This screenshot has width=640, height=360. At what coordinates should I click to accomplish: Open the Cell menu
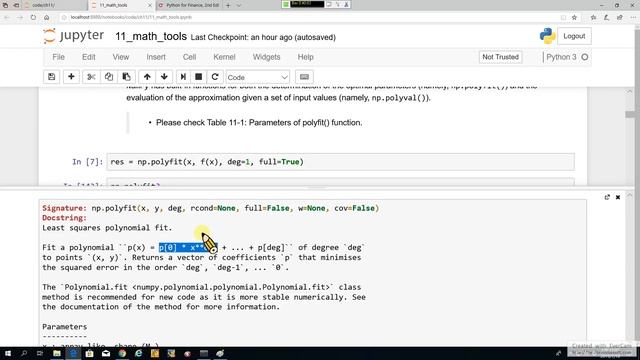tap(189, 57)
